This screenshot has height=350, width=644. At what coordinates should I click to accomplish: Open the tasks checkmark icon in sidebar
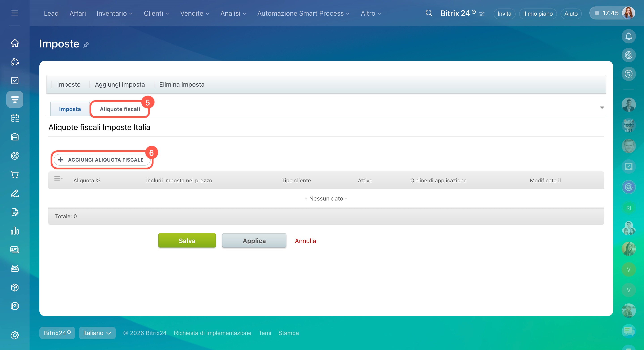pos(15,81)
